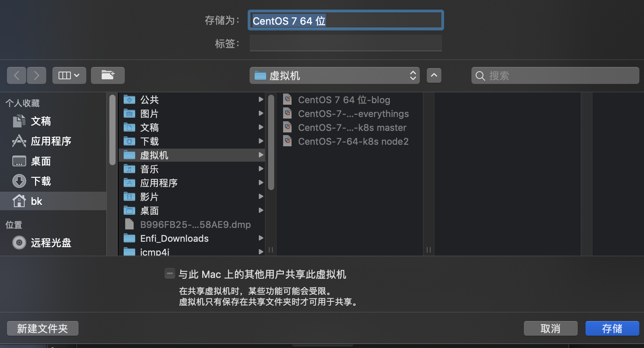Click the search magnifier icon

(x=480, y=76)
